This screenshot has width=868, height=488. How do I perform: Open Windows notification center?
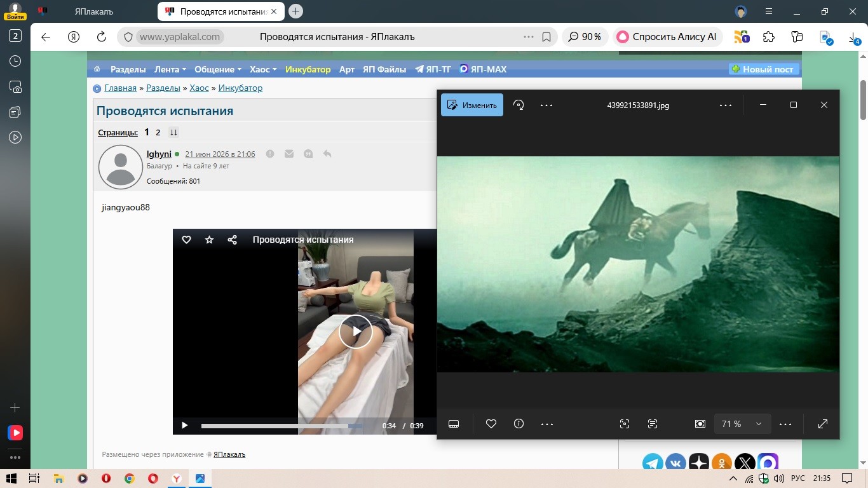[846, 478]
